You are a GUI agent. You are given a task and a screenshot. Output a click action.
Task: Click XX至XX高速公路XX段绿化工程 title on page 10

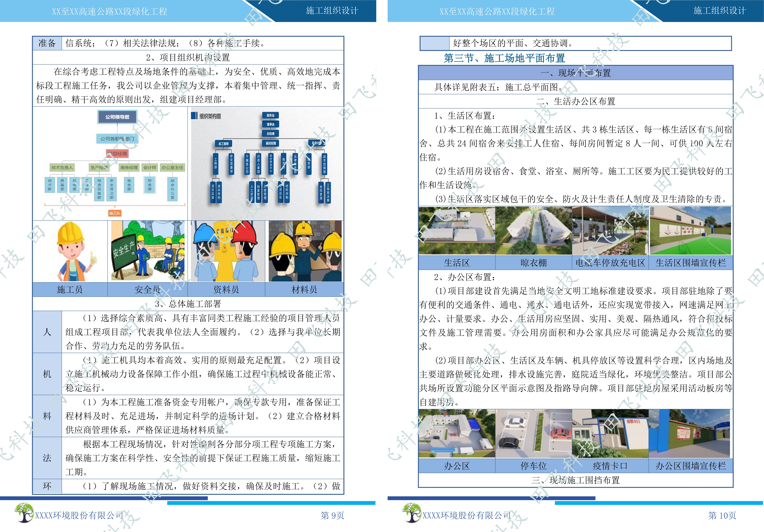click(497, 12)
